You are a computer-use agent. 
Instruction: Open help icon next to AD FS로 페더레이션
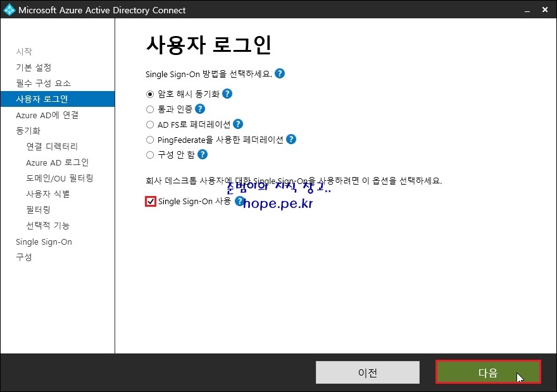(x=237, y=124)
